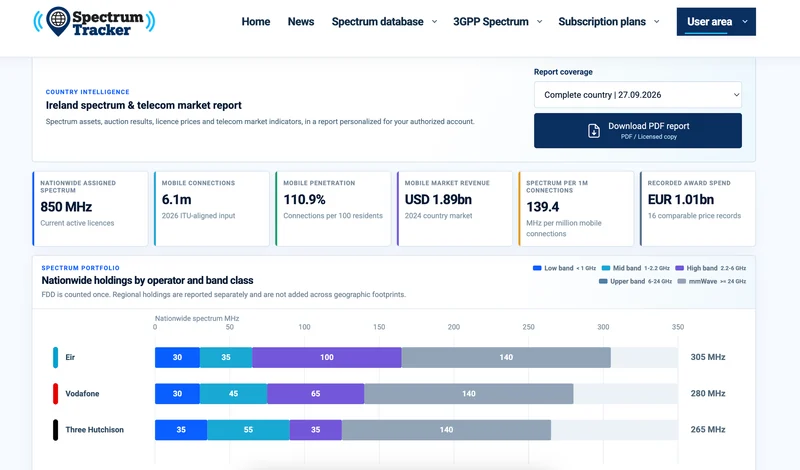The width and height of the screenshot is (800, 470).
Task: Open the Report coverage dropdown
Action: pyautogui.click(x=638, y=95)
